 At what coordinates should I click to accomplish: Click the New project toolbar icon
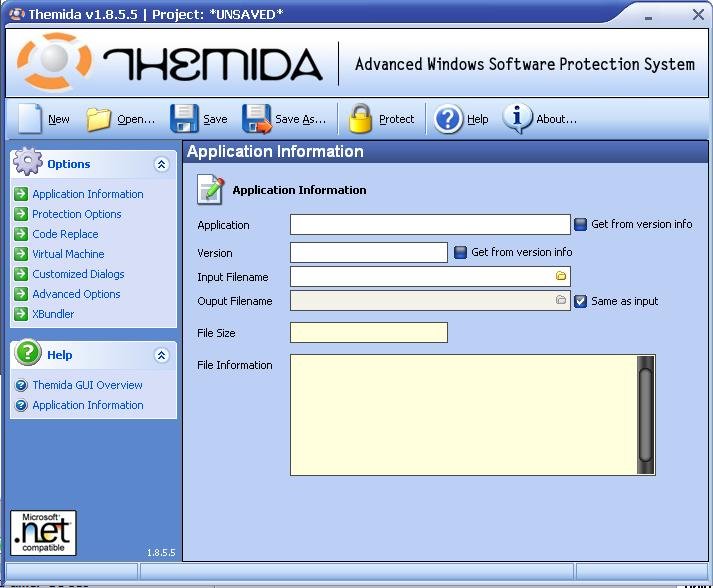coord(31,119)
